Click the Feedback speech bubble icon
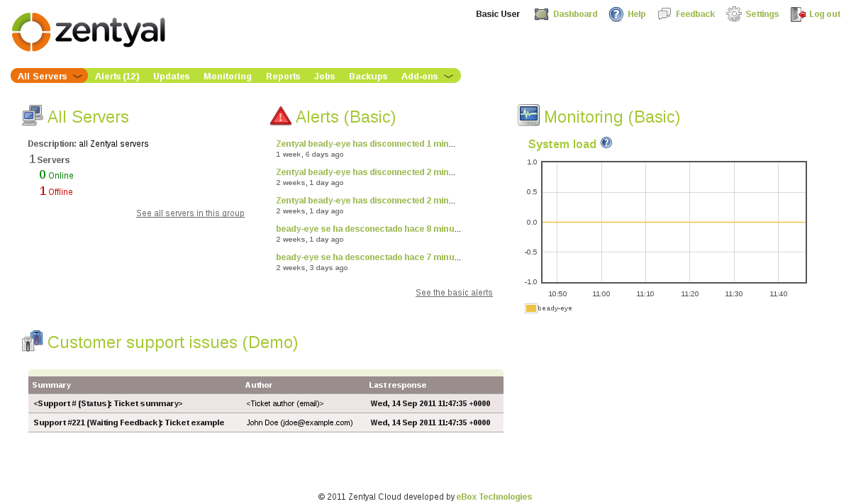 tap(664, 14)
